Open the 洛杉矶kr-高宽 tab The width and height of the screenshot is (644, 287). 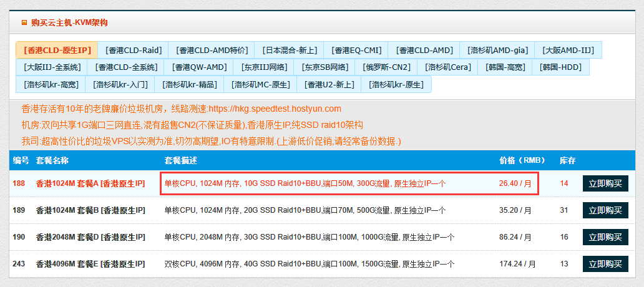click(x=51, y=85)
